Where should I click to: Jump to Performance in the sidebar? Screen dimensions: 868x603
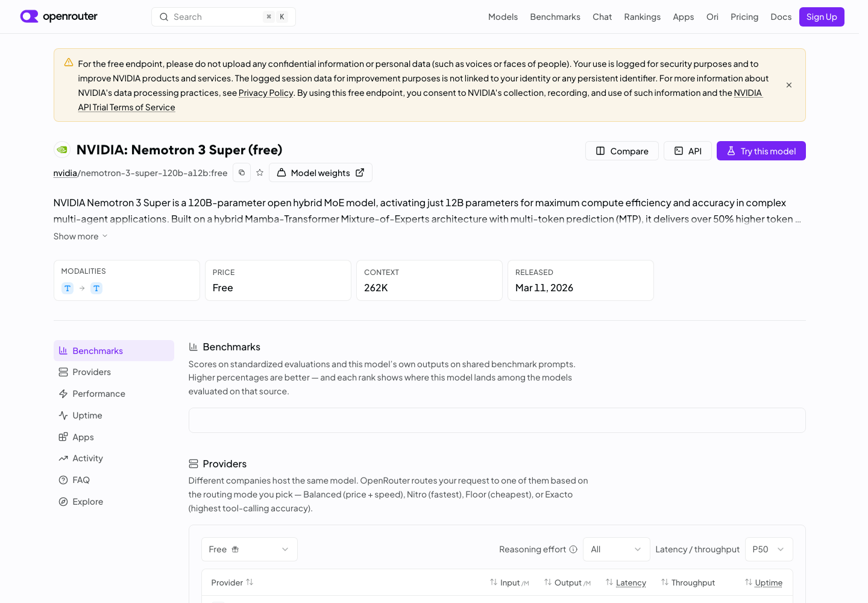pos(114,394)
